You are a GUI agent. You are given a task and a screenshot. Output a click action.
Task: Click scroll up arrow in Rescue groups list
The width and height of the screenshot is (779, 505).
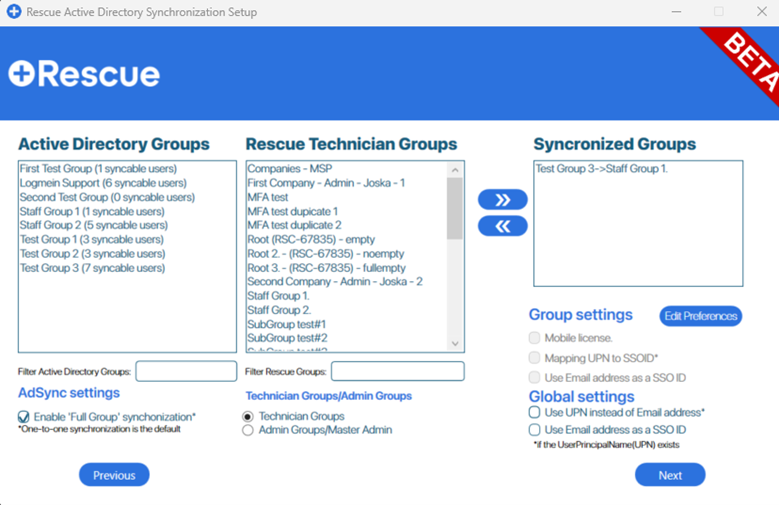455,170
